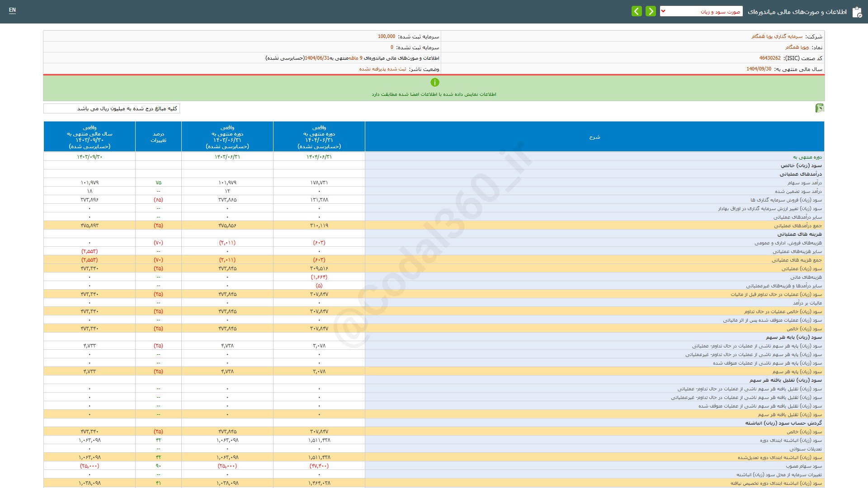Click the ISIC code 46430262
Viewport: 868px width, 488px height.
tap(769, 58)
